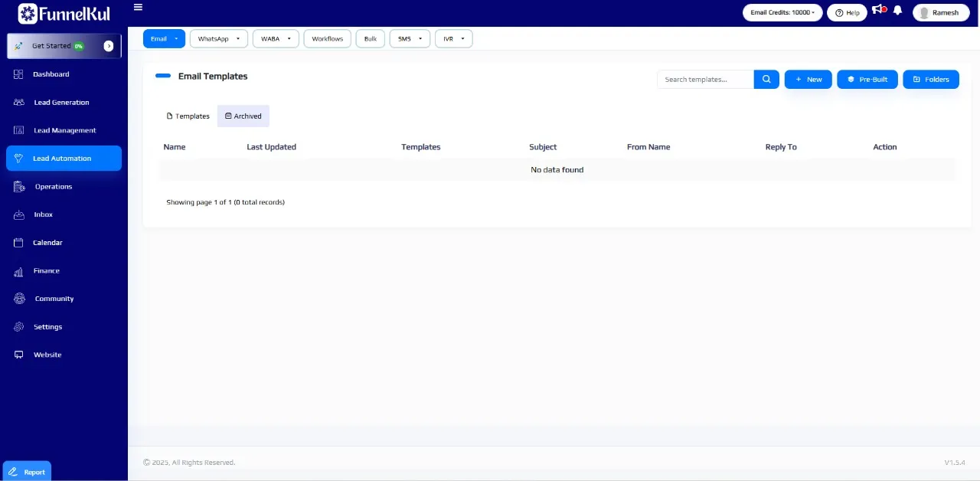Screen dimensions: 980x481
Task: Select the Archived tab
Action: (243, 116)
